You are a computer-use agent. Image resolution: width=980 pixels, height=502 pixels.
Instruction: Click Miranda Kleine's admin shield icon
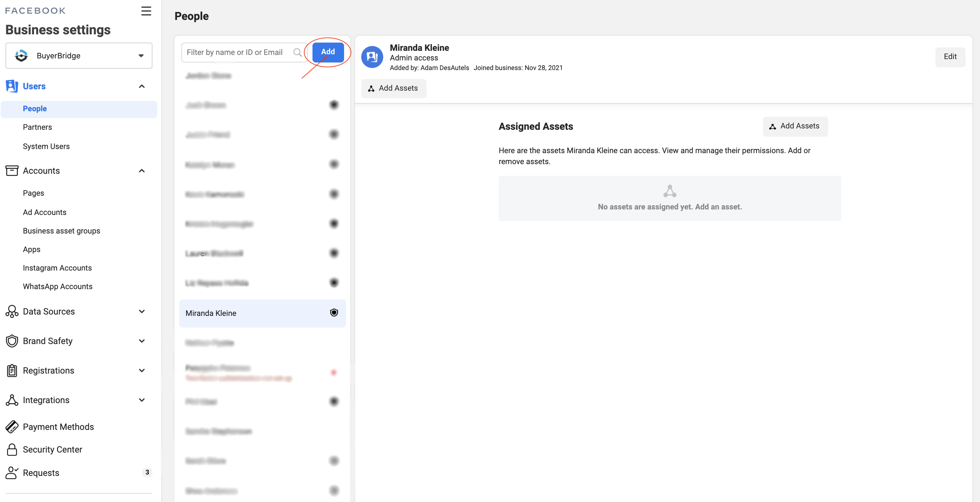click(x=334, y=312)
